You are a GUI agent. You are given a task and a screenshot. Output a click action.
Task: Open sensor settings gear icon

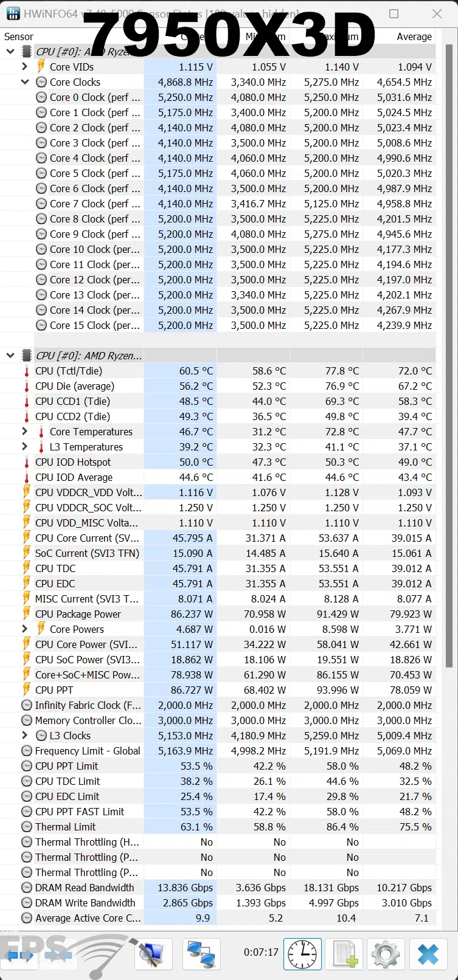(x=386, y=953)
